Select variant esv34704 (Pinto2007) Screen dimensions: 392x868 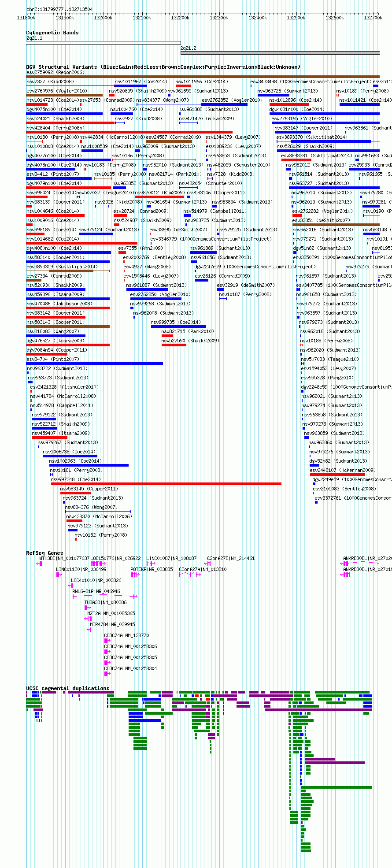coord(95,364)
